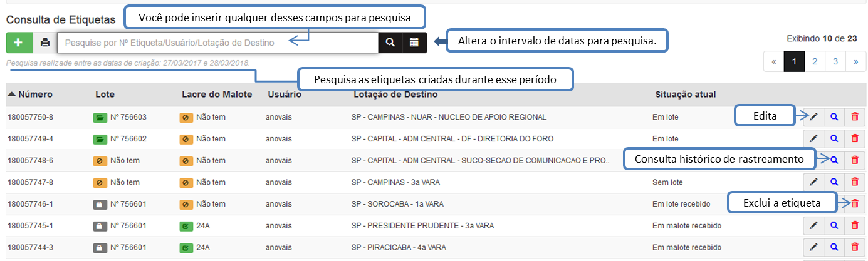Click the magnifier search button beside input
The height and width of the screenshot is (261, 868).
(x=390, y=43)
